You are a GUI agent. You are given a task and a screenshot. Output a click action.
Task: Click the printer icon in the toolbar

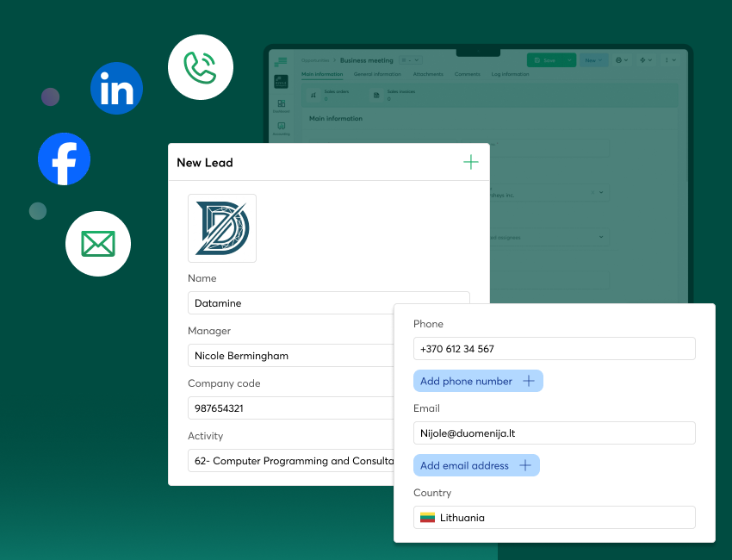click(618, 60)
